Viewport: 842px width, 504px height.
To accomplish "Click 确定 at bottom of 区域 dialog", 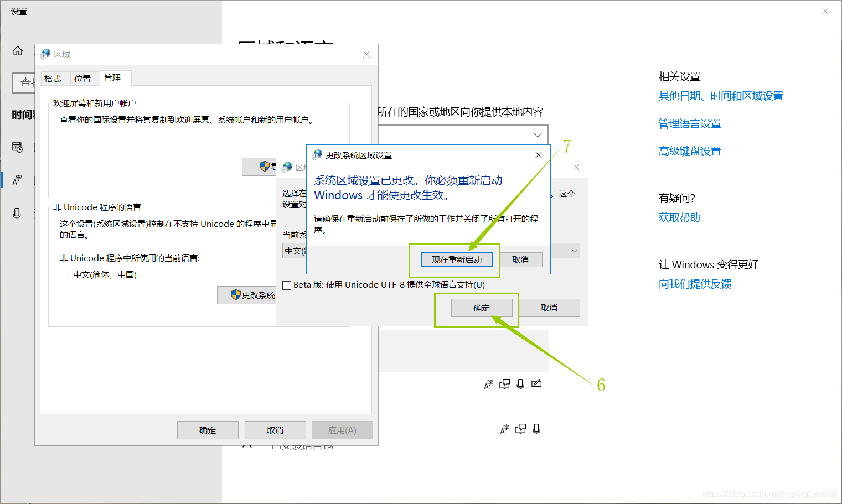I will pos(208,430).
